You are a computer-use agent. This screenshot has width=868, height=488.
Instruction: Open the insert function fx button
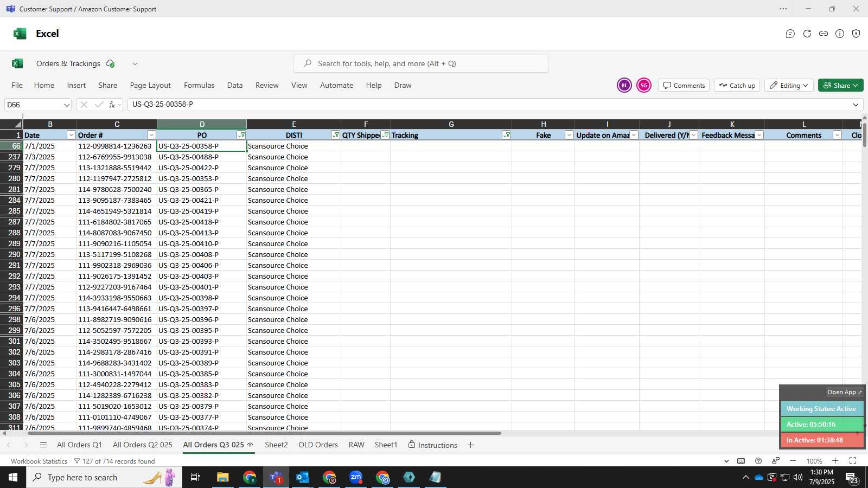(112, 105)
